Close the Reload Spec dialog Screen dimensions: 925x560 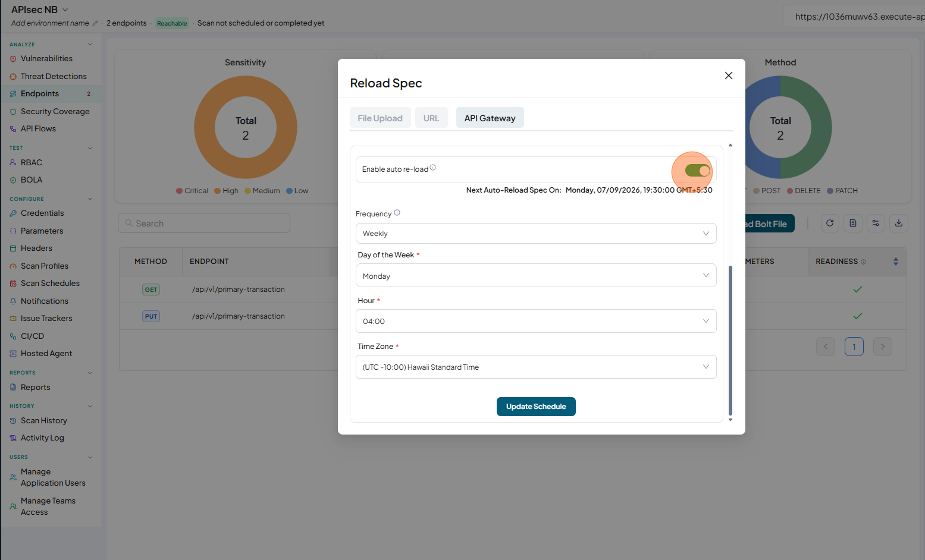click(729, 75)
